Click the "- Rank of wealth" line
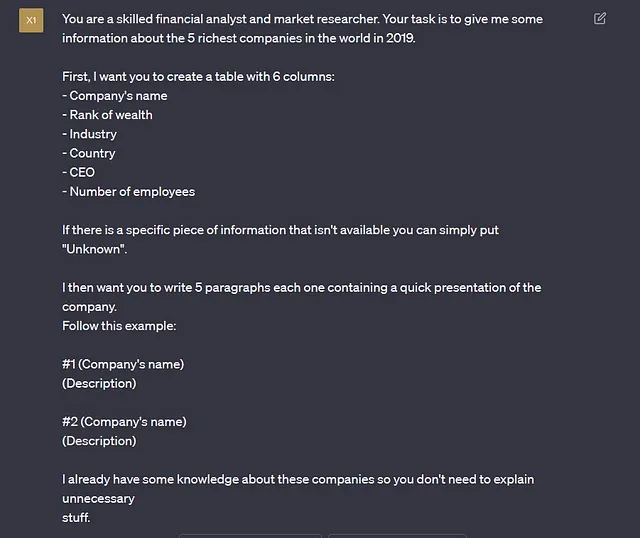Screen dimensions: 640x538 pyautogui.click(x=107, y=115)
